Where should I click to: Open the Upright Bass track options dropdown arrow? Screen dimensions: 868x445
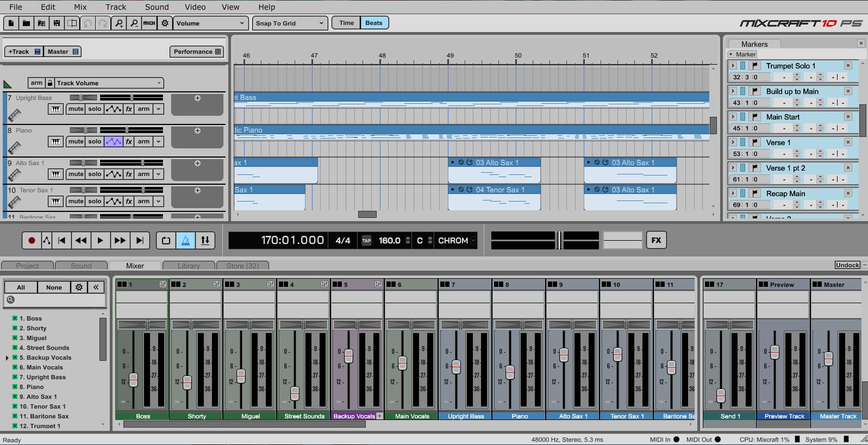(158, 109)
